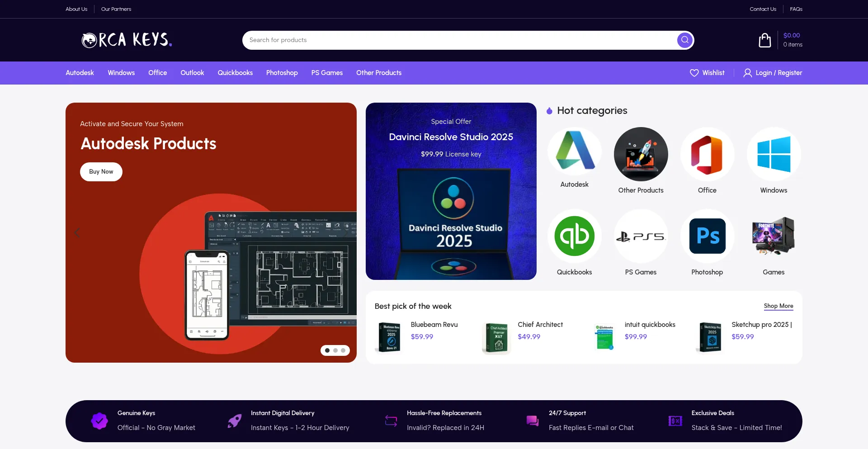
Task: Click the Instant Digital Delivery rocket icon
Action: [234, 421]
